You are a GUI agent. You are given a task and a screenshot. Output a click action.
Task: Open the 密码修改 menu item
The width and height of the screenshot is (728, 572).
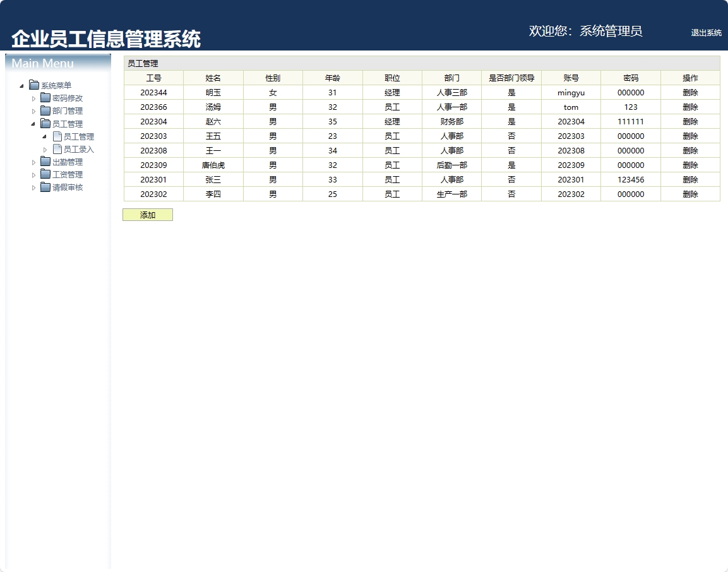(x=68, y=98)
